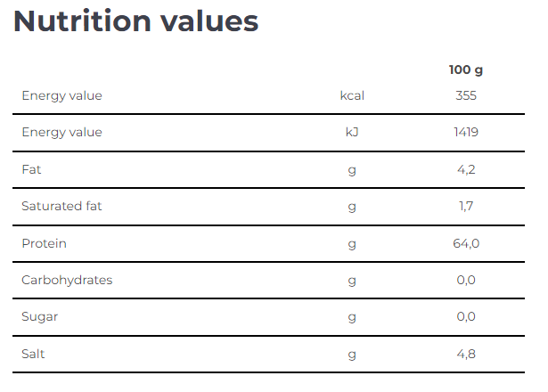Click the Carbohydrates 0,0 value
Viewport: 548px width, 392px height.
tap(466, 281)
